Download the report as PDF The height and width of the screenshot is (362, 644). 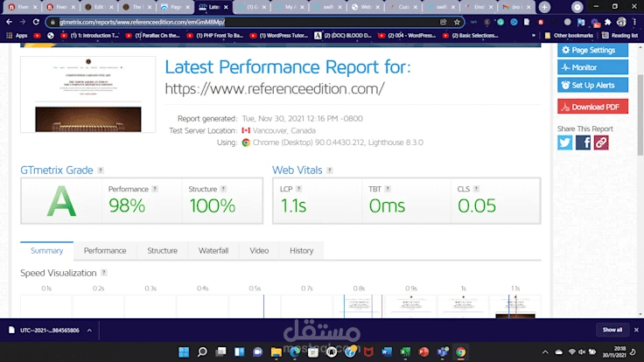[592, 107]
